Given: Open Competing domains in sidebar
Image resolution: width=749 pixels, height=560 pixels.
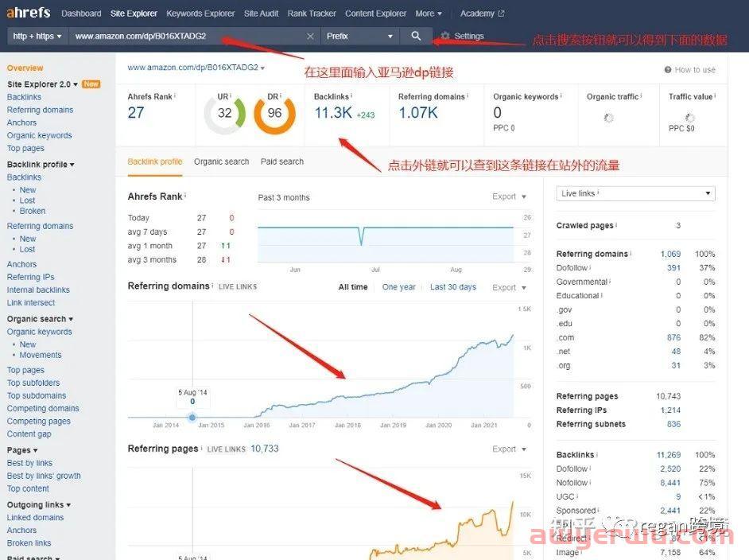Looking at the screenshot, I should pos(43,409).
